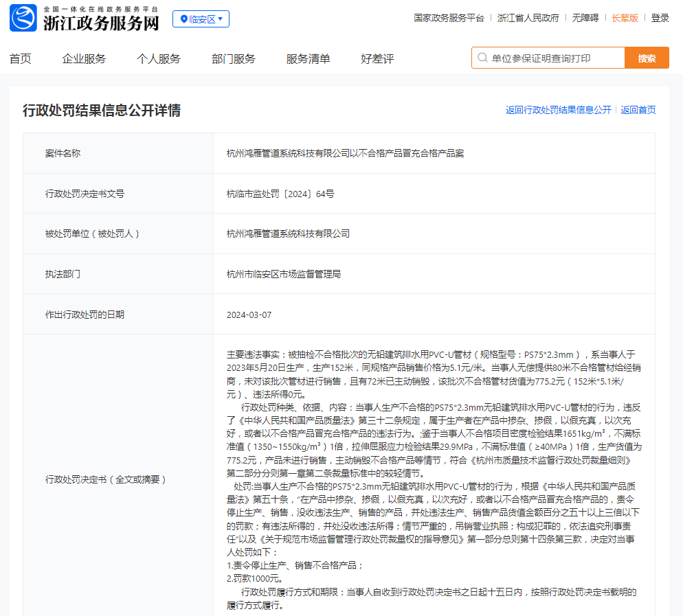Screen dimensions: 683x616
Task: Select the 行政处罚履行方式和期限 paragraph
Action: tap(432, 599)
